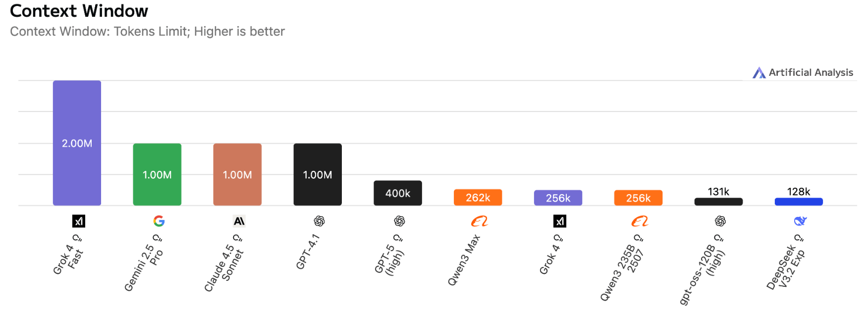Click the Alibaba logo above Qwen3 Max
Viewport: 868px width, 316px height.
pyautogui.click(x=479, y=221)
